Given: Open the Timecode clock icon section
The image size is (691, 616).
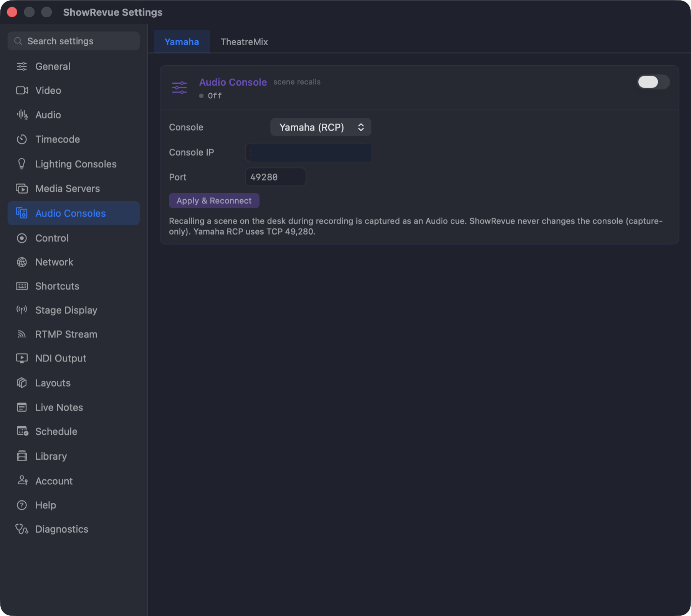Looking at the screenshot, I should tap(22, 139).
